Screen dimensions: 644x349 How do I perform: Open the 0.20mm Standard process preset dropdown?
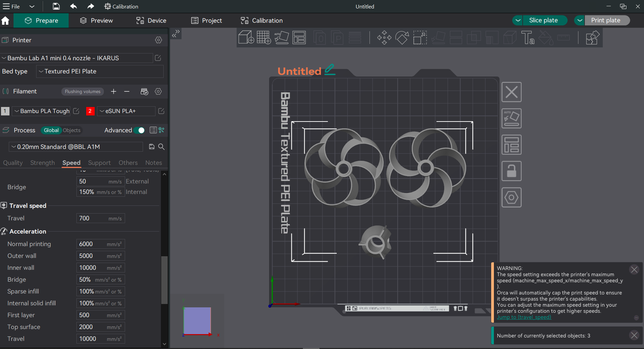(x=76, y=147)
